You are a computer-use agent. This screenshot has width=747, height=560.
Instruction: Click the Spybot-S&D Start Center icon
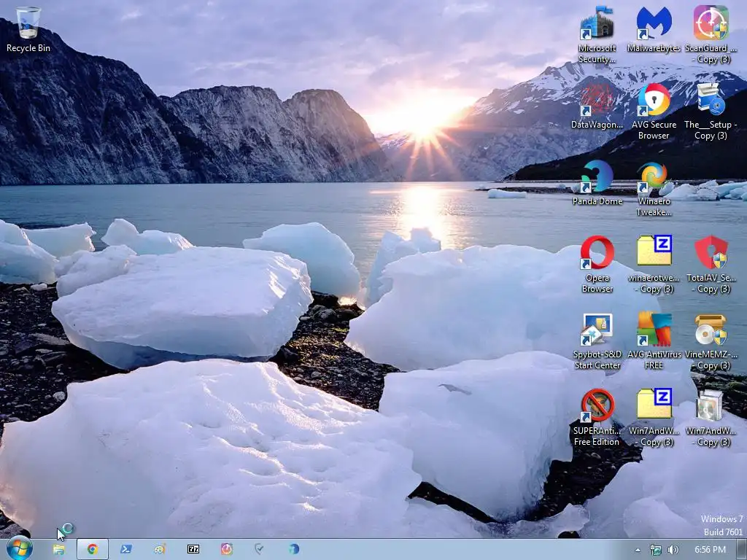(x=597, y=341)
